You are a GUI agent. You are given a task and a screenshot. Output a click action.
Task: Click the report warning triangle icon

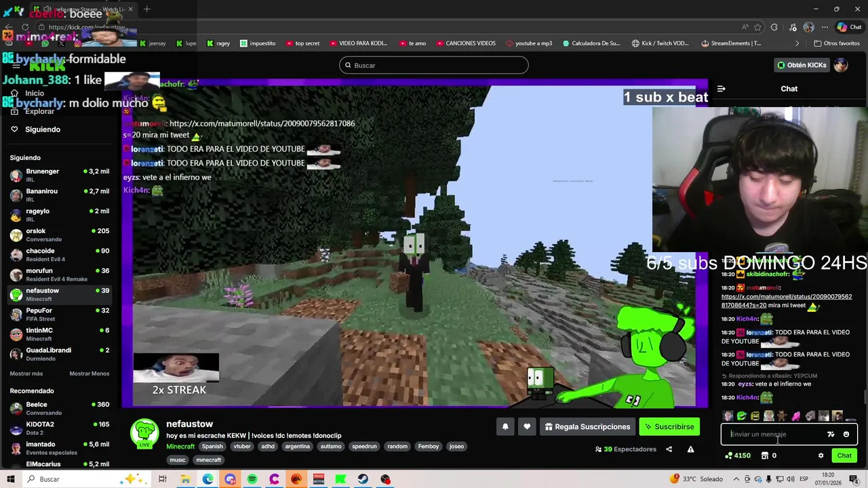coord(690,449)
